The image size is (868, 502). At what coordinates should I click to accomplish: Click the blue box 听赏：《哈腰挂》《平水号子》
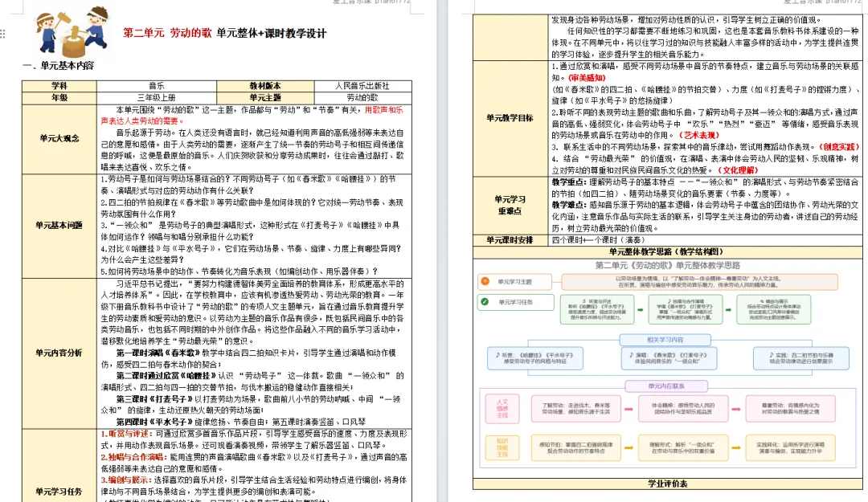pyautogui.click(x=534, y=358)
